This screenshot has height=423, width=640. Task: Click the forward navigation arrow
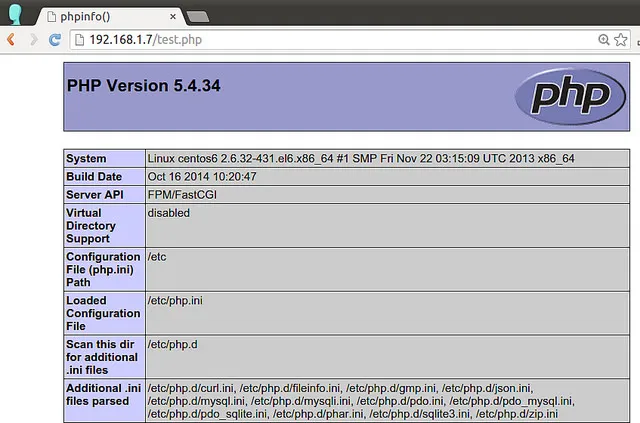point(33,39)
